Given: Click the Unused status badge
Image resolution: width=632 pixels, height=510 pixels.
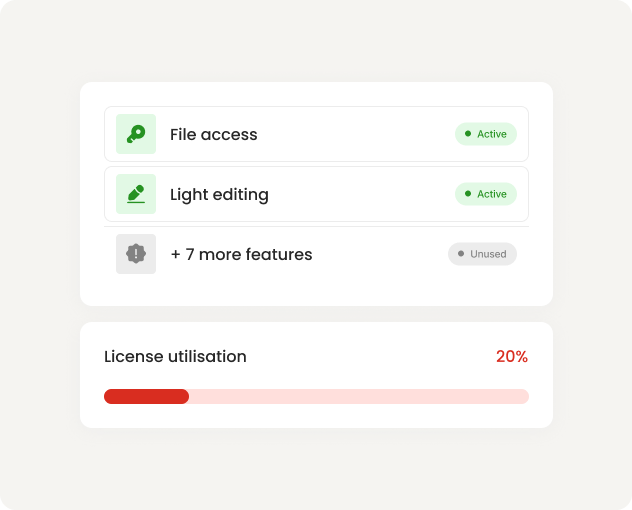Looking at the screenshot, I should click(x=482, y=254).
